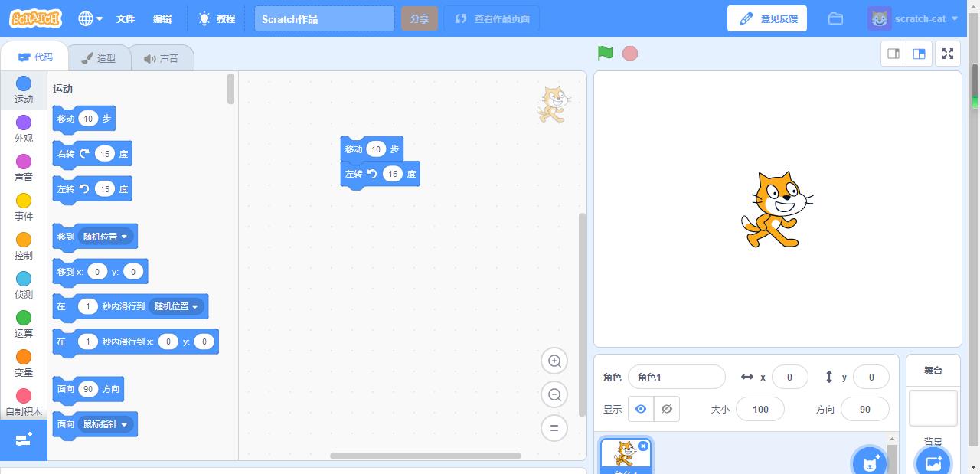The height and width of the screenshot is (474, 980).
Task: Open 随机位置 dropdown in 滑行到 block
Action: 176,306
